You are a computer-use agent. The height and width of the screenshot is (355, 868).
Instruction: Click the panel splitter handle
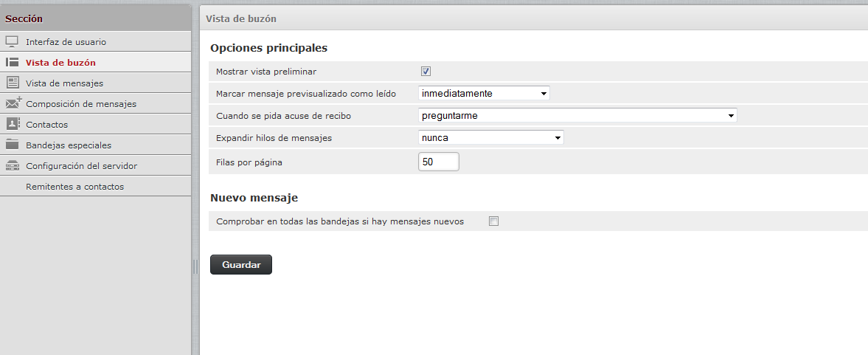pyautogui.click(x=195, y=266)
